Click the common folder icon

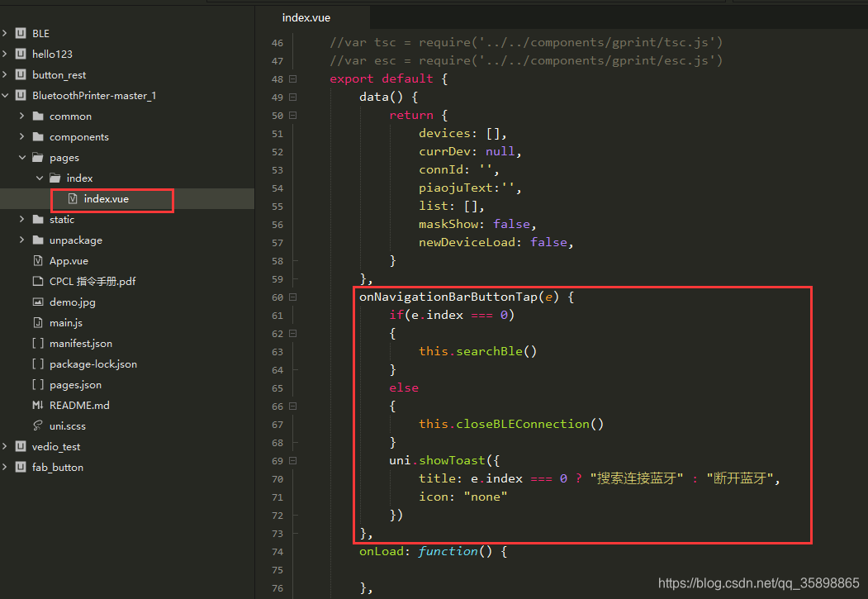coord(38,116)
